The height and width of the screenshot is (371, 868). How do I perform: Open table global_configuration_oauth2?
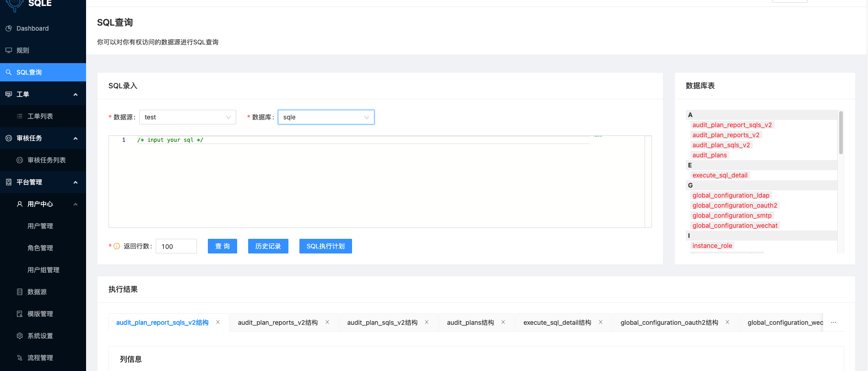735,205
